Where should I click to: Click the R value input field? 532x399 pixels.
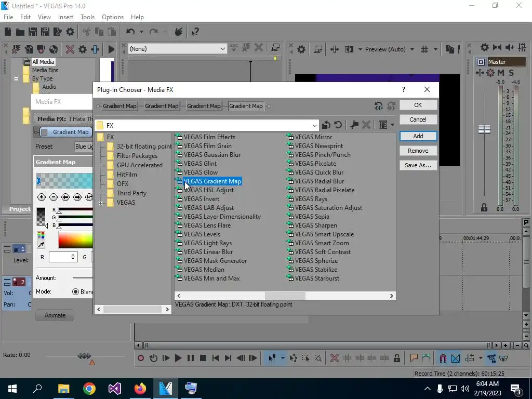click(x=63, y=257)
